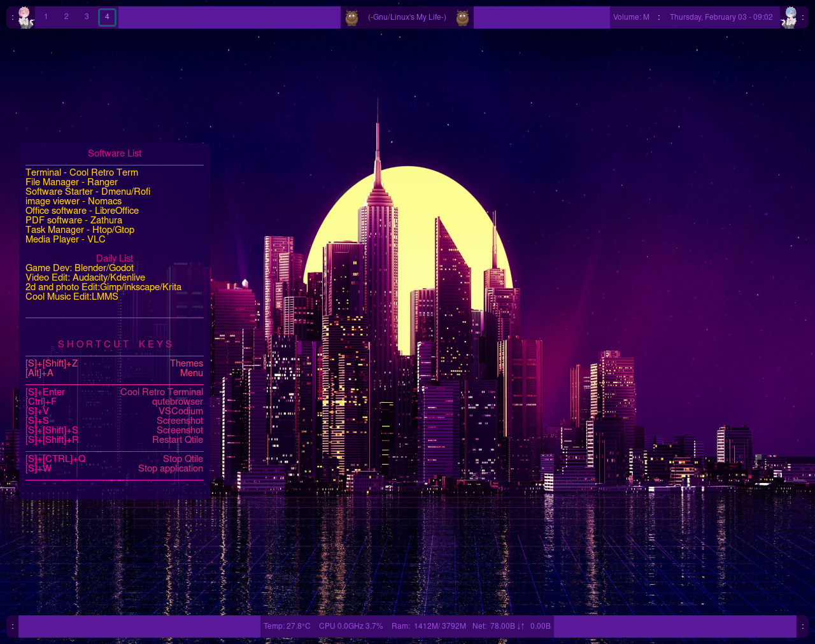Click the "SHORTCUT KEYS" heading
This screenshot has width=815, height=644.
pyautogui.click(x=115, y=344)
